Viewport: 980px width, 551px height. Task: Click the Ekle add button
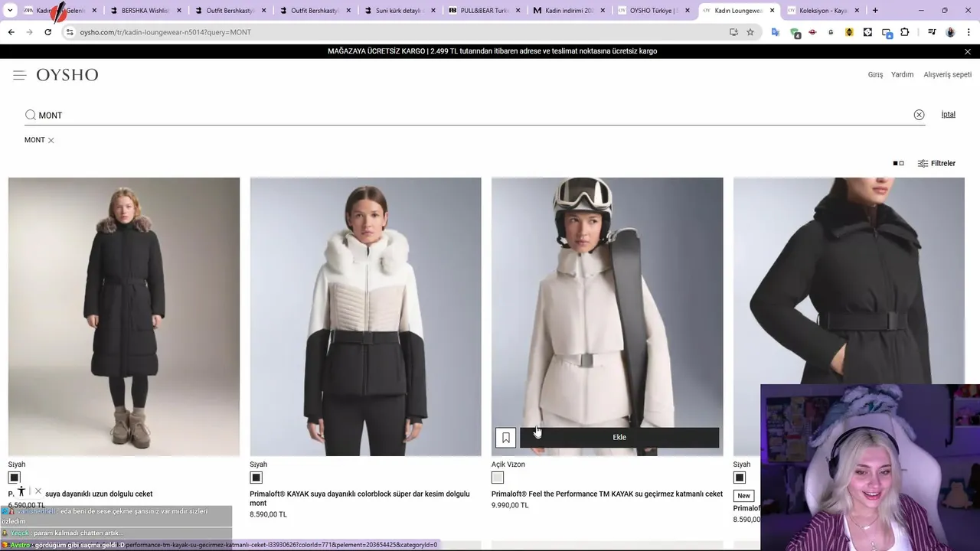619,438
